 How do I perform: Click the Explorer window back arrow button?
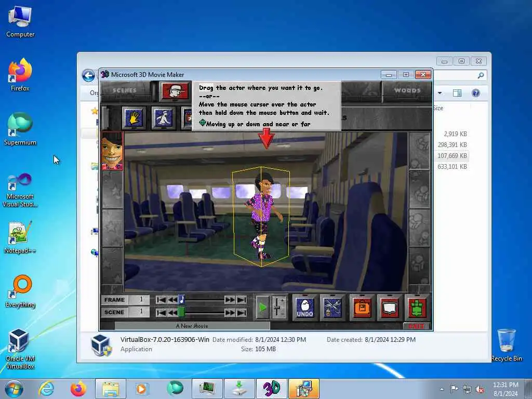click(88, 75)
